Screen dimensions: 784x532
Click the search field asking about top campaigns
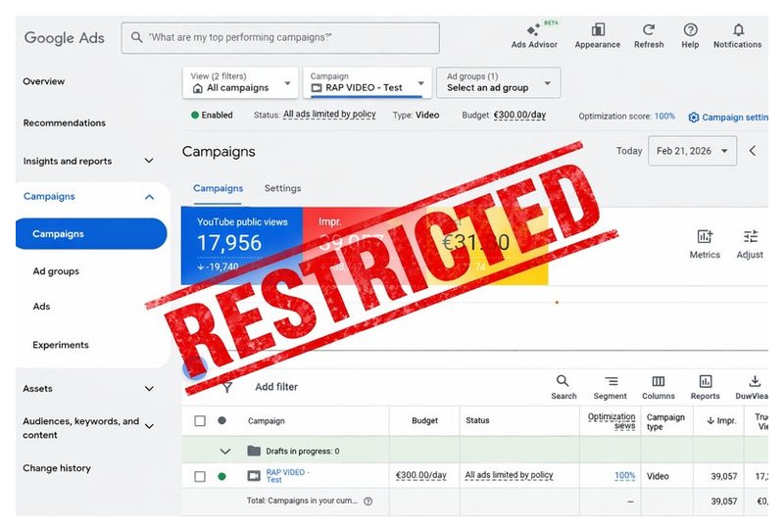pos(280,37)
